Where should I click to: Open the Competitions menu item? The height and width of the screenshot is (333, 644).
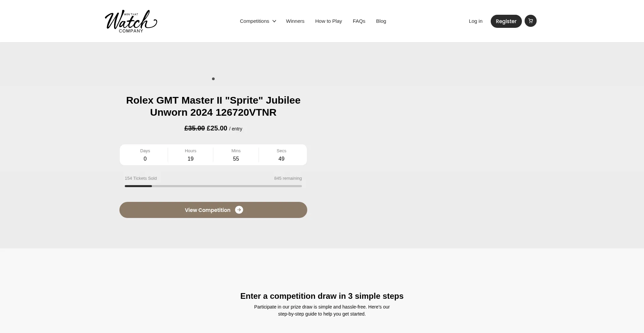click(x=255, y=21)
